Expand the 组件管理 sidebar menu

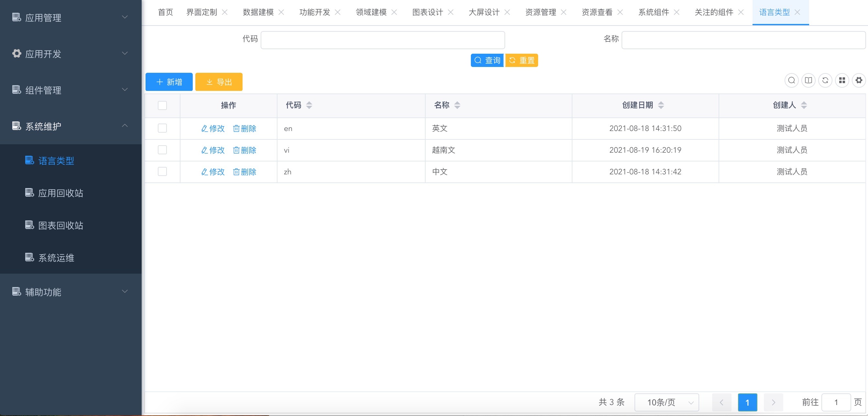[x=71, y=90]
